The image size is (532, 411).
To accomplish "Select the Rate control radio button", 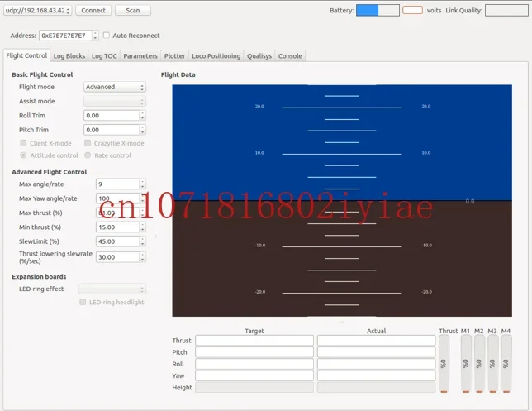I will point(88,155).
